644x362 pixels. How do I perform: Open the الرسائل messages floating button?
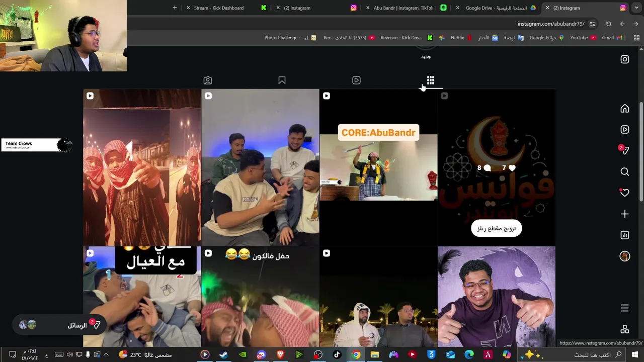[59, 325]
